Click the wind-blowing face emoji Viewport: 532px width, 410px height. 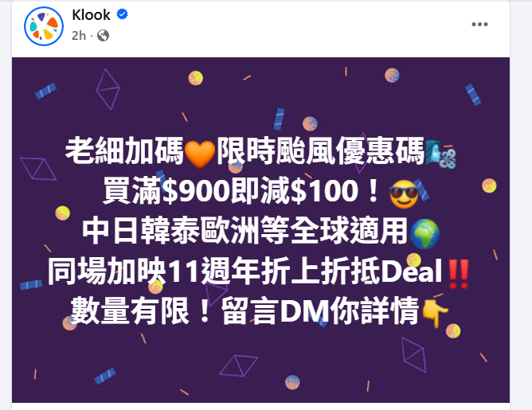click(x=440, y=154)
